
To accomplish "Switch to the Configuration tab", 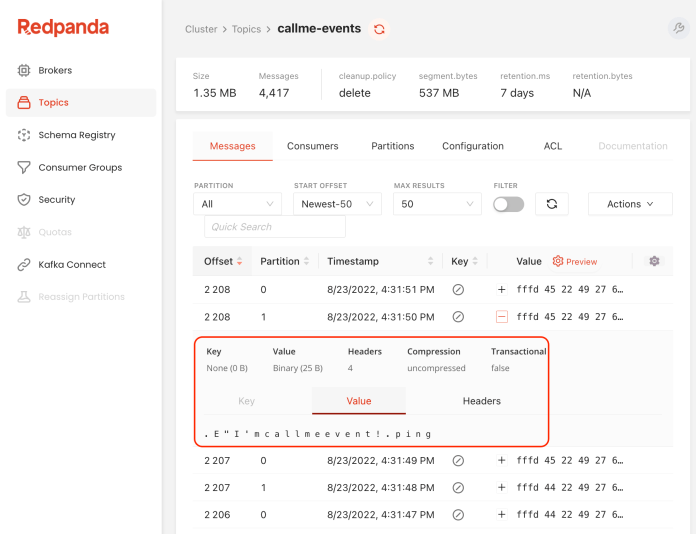I will point(472,146).
